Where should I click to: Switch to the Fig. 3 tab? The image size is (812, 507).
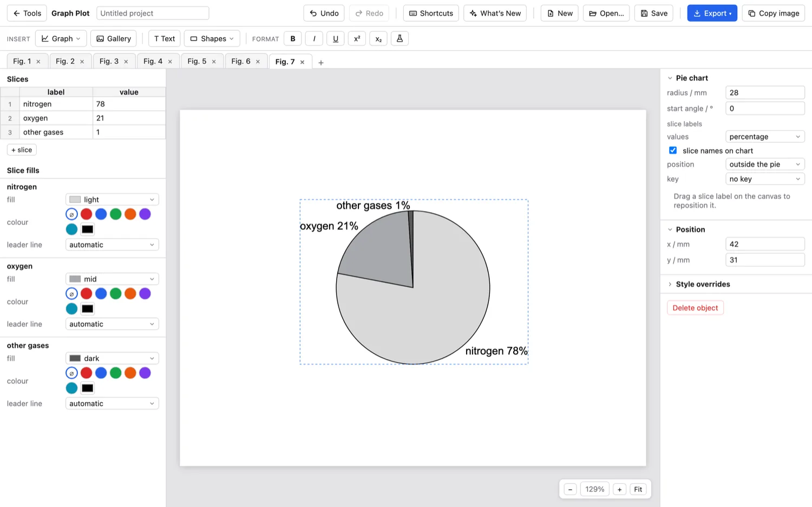click(109, 61)
